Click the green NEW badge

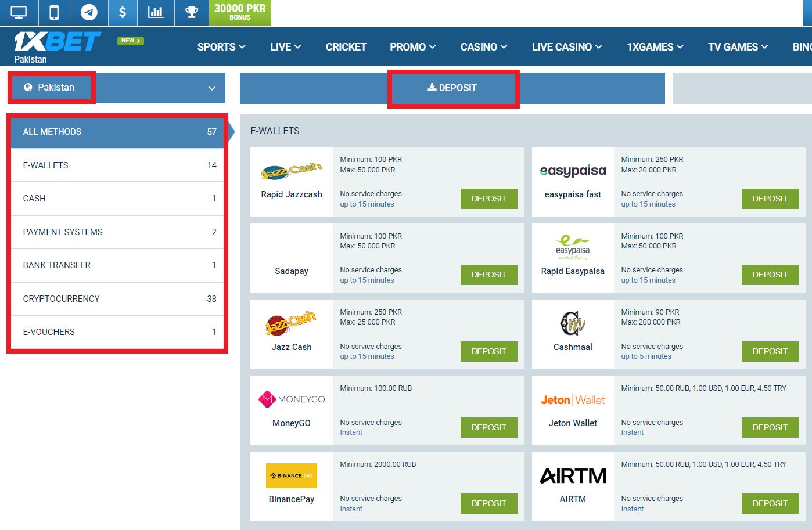pos(130,41)
